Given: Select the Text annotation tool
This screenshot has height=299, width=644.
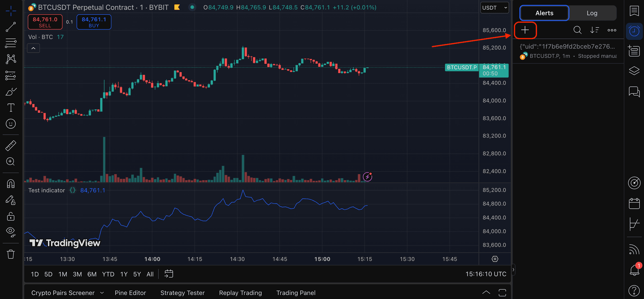Looking at the screenshot, I should click(11, 108).
